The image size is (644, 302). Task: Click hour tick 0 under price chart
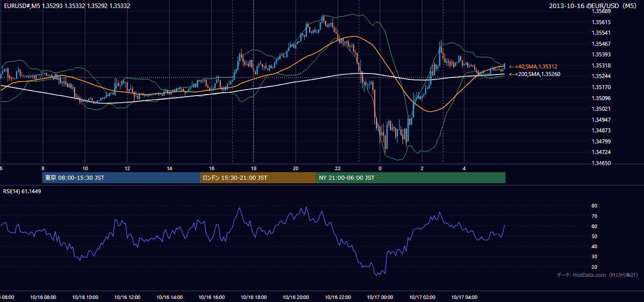[380, 168]
